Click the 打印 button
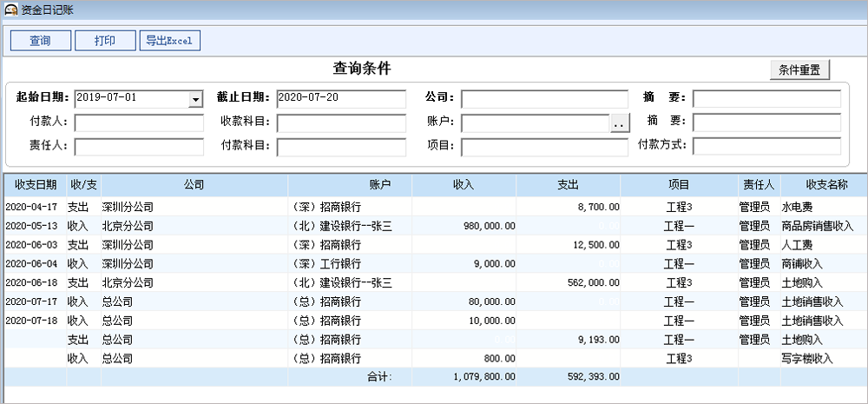This screenshot has width=868, height=404. tap(105, 41)
